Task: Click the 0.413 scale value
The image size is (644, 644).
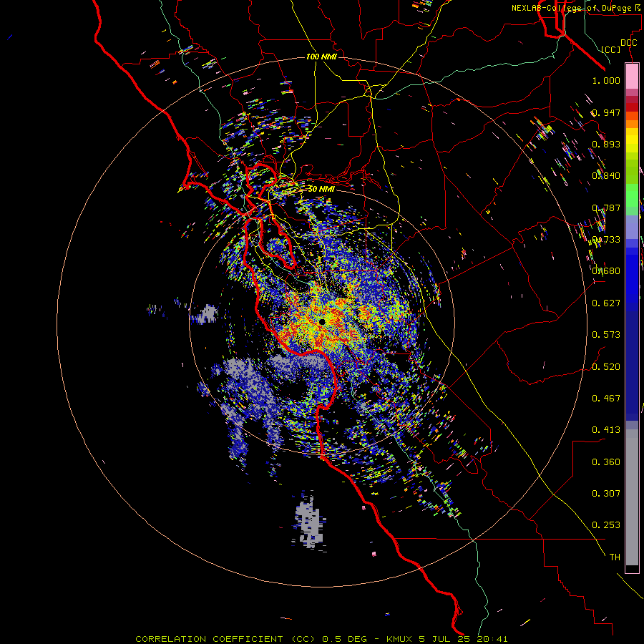Action: (606, 430)
